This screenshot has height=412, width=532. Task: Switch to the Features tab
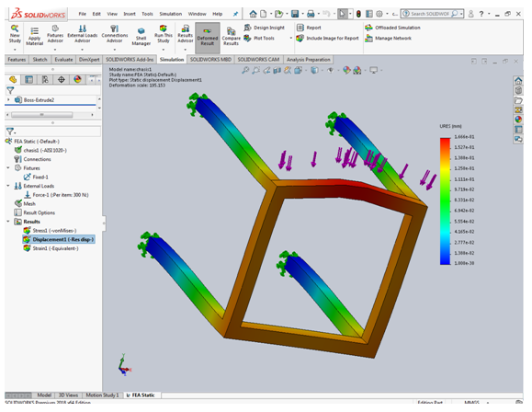coord(17,60)
